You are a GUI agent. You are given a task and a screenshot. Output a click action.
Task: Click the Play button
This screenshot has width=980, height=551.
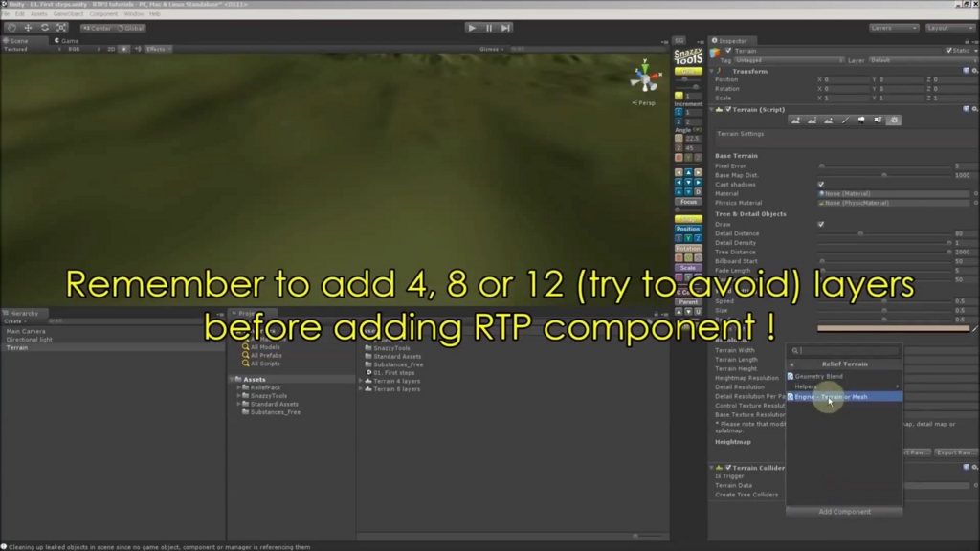click(x=472, y=28)
